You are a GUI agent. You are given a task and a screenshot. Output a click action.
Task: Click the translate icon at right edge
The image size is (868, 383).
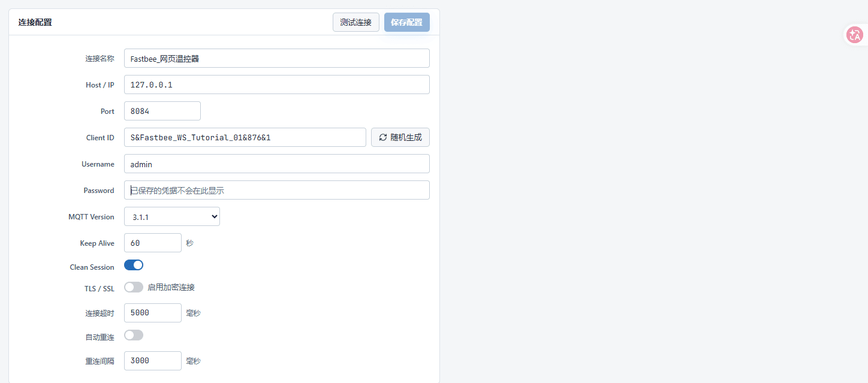click(854, 35)
